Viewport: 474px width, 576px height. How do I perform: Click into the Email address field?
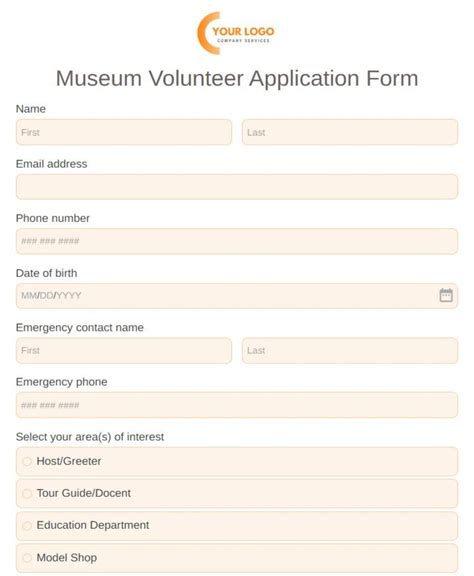coord(237,187)
